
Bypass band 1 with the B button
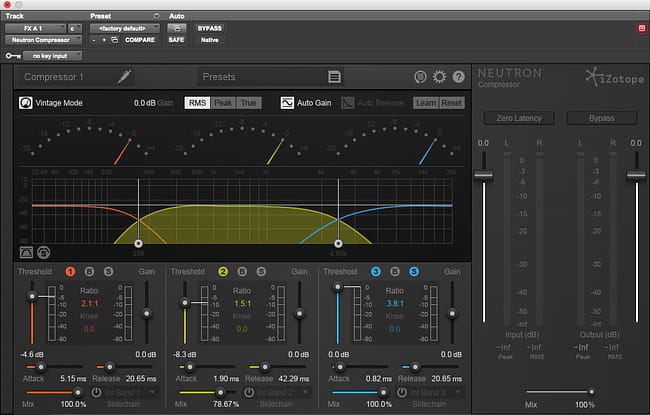coord(89,272)
